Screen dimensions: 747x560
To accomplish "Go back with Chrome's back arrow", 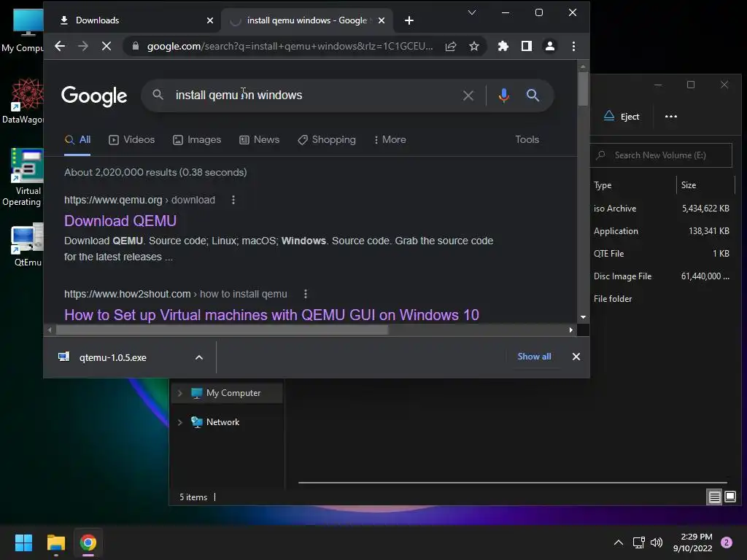I will click(60, 46).
